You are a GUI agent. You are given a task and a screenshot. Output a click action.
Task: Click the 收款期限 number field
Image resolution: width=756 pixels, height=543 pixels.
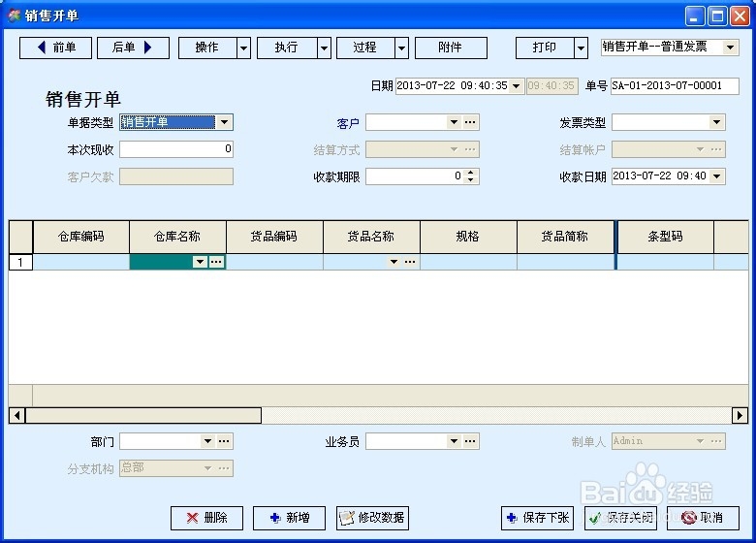point(415,176)
